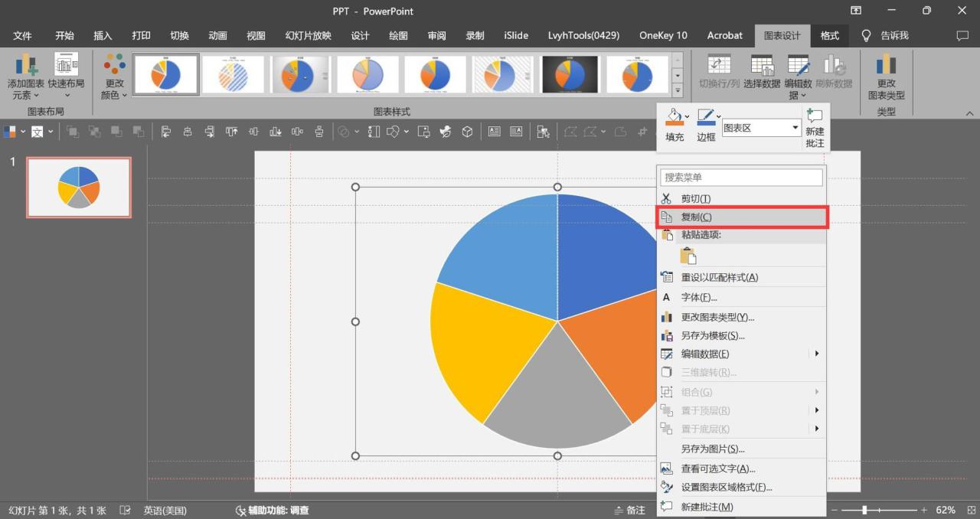
Task: Collapse the ribbon with the chevron arrow
Action: (969, 113)
